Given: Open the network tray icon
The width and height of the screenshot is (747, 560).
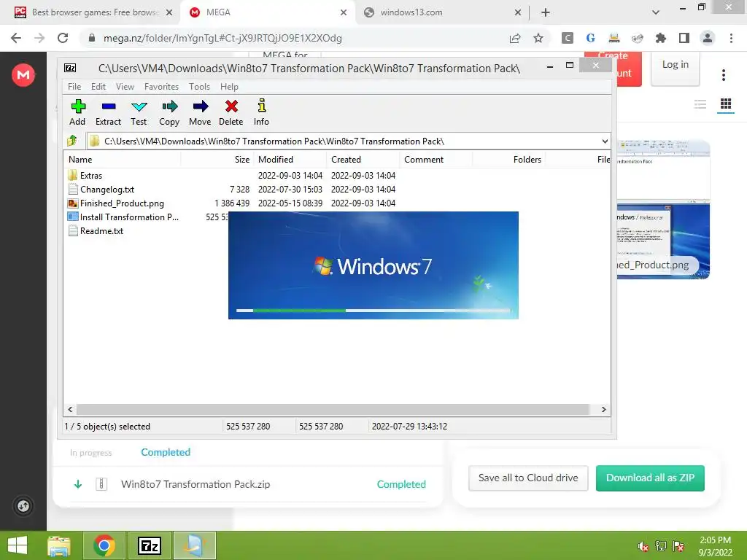Looking at the screenshot, I should point(661,546).
